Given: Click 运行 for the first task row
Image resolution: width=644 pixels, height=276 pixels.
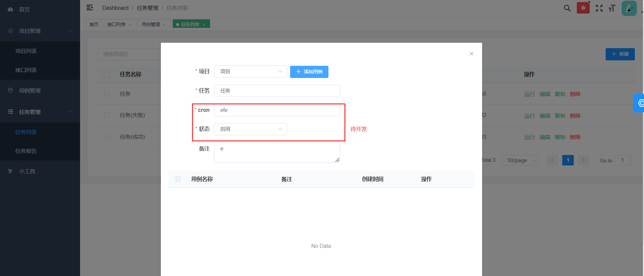Looking at the screenshot, I should (x=529, y=94).
